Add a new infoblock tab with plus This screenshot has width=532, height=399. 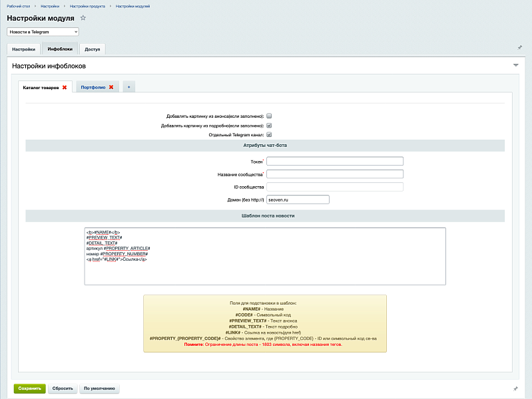pyautogui.click(x=129, y=87)
